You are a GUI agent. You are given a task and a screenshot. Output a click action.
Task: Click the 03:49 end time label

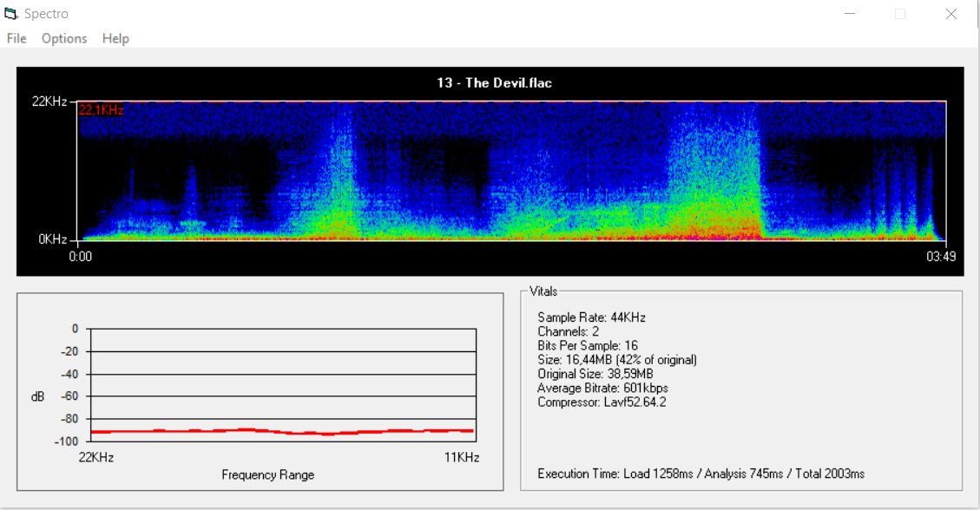point(941,257)
